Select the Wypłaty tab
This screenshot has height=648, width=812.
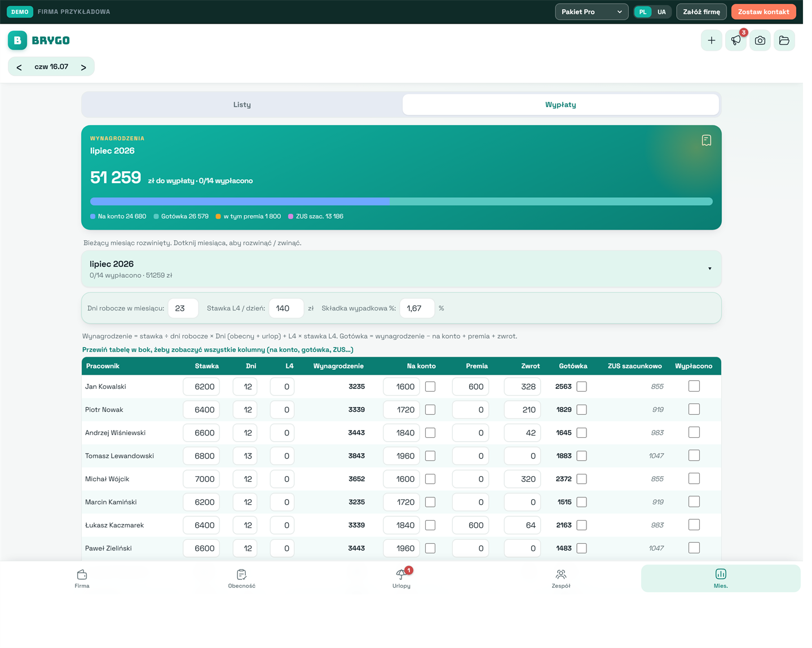(x=561, y=105)
